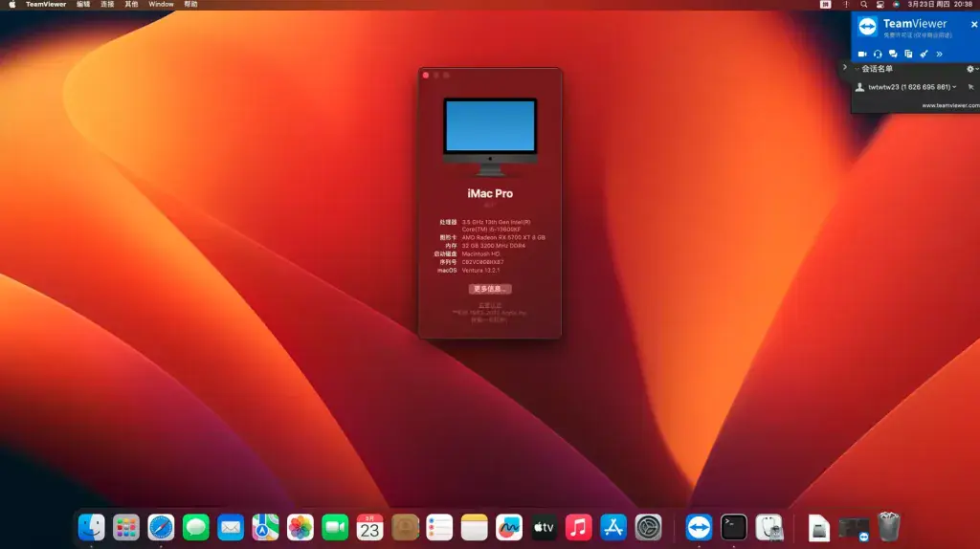Click the 更多信息 button
Screen dimensions: 980x549
[x=490, y=289]
